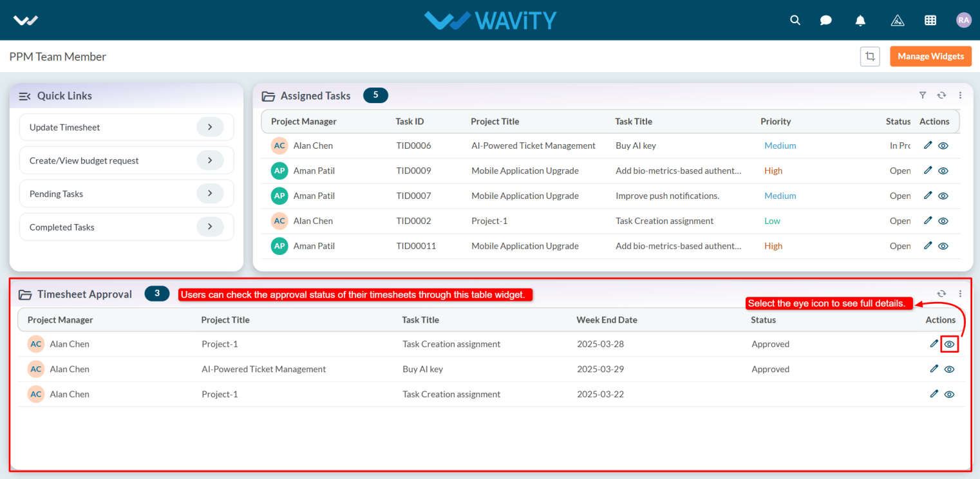Click the WAVITY center logo
The height and width of the screenshot is (479, 980).
click(x=490, y=20)
